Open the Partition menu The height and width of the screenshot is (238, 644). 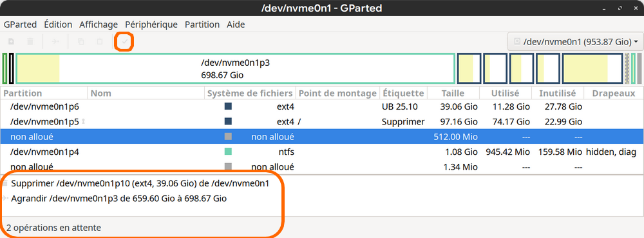pos(202,25)
